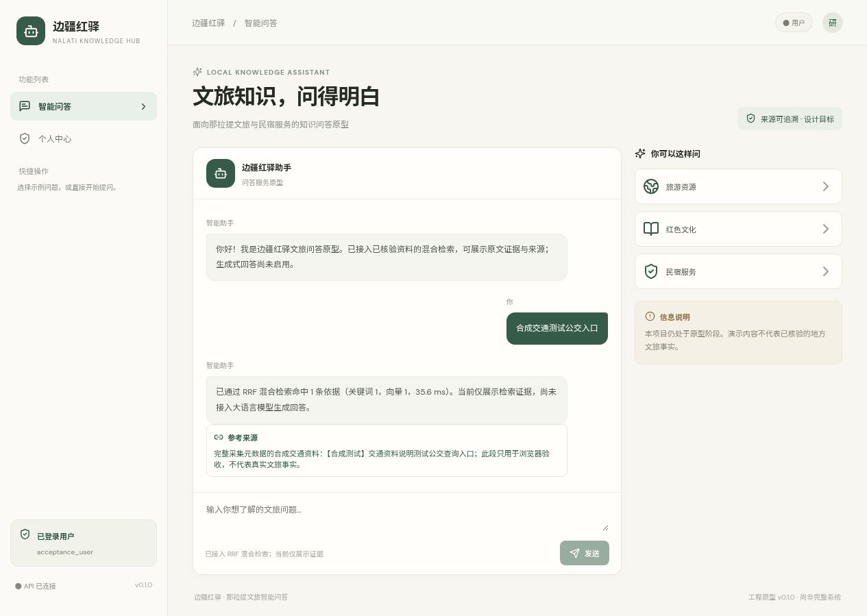Click the 参考来源 heading
The image size is (867, 616).
point(243,437)
